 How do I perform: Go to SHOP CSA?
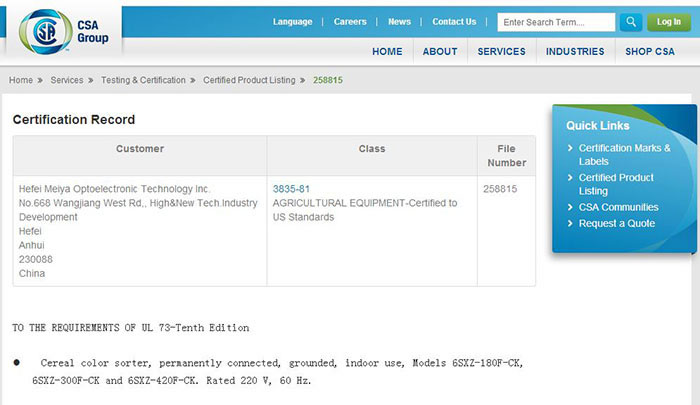pos(650,52)
